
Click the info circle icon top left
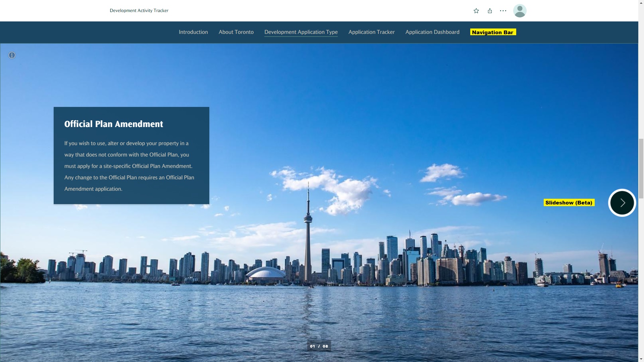[12, 55]
